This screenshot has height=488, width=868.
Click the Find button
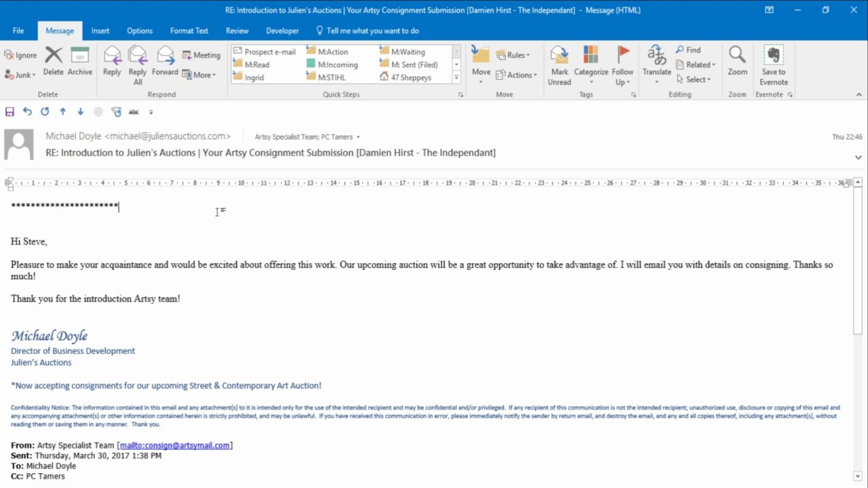click(688, 50)
